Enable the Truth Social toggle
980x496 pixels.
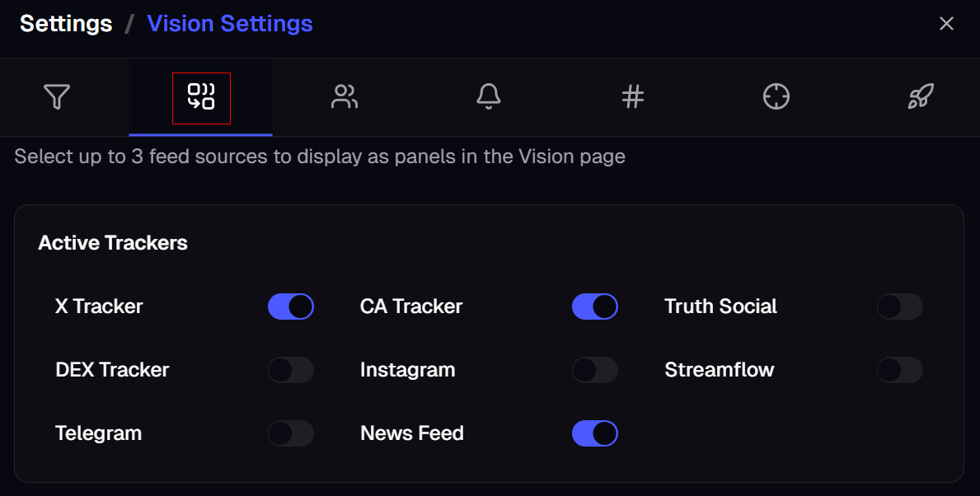pyautogui.click(x=899, y=306)
